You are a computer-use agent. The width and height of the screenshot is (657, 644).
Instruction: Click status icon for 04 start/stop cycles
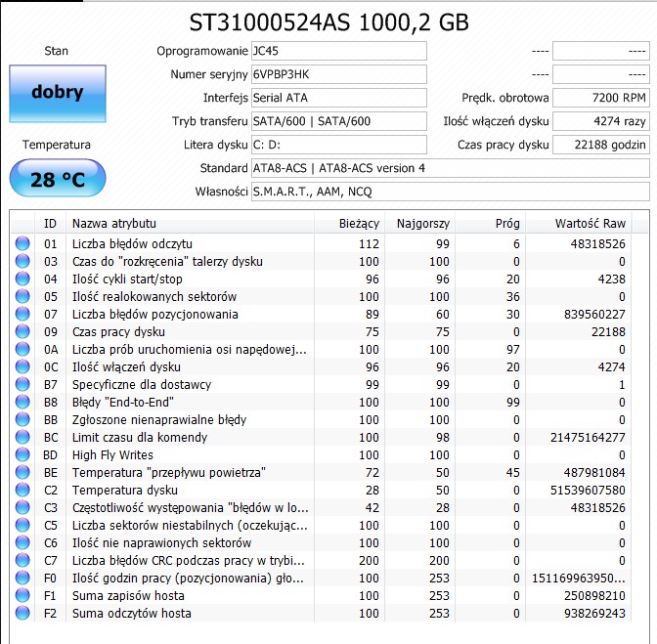[x=22, y=279]
